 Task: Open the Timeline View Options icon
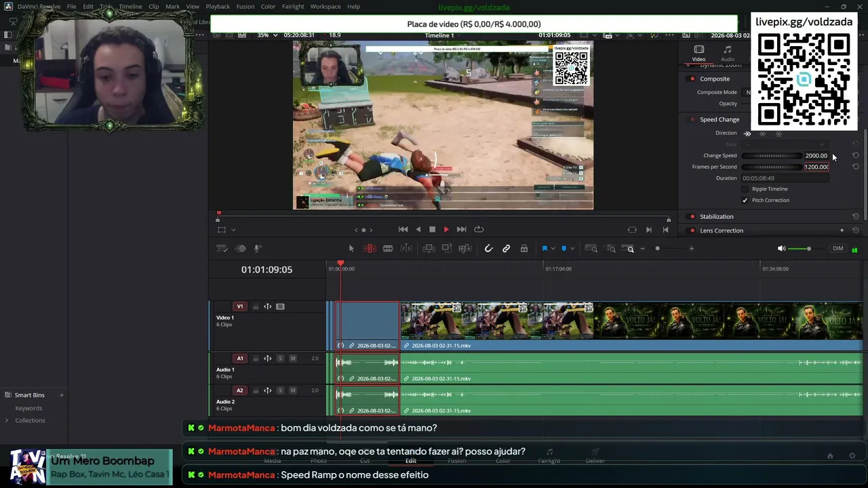click(x=222, y=249)
